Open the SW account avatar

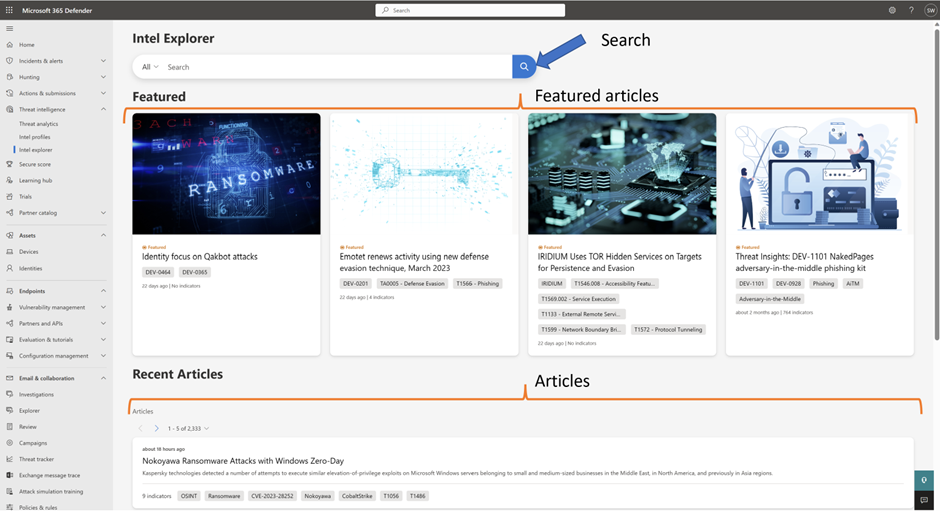point(930,10)
